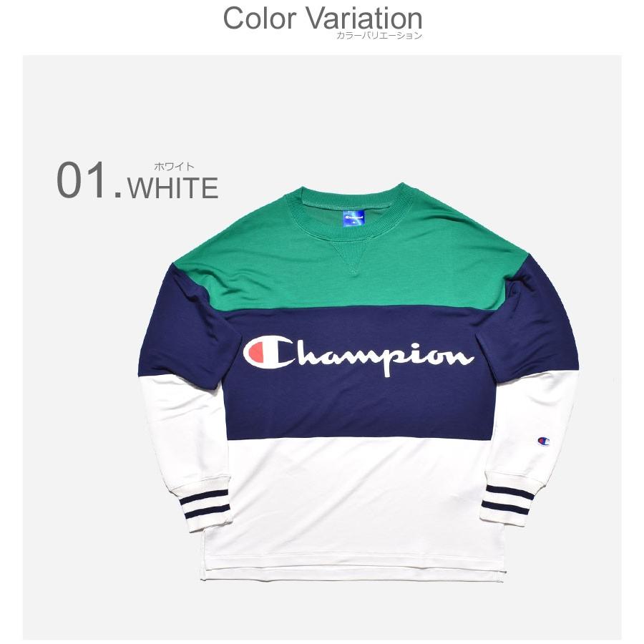Select the WHITE color name label
This screenshot has width=644, height=644.
[173, 187]
